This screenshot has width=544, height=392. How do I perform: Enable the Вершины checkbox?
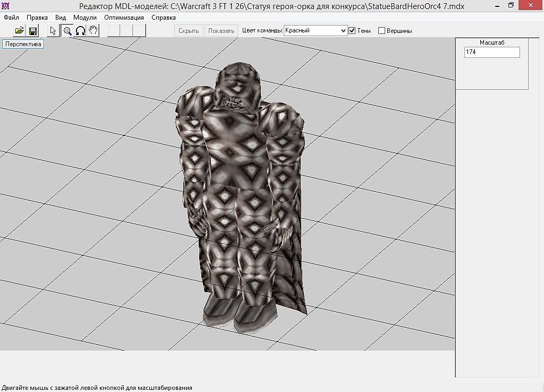point(381,30)
